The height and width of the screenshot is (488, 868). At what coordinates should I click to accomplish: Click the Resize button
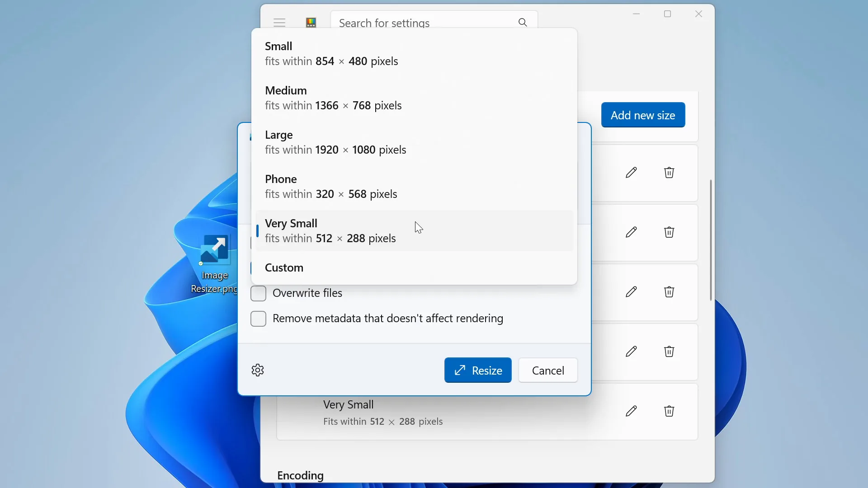pos(478,371)
